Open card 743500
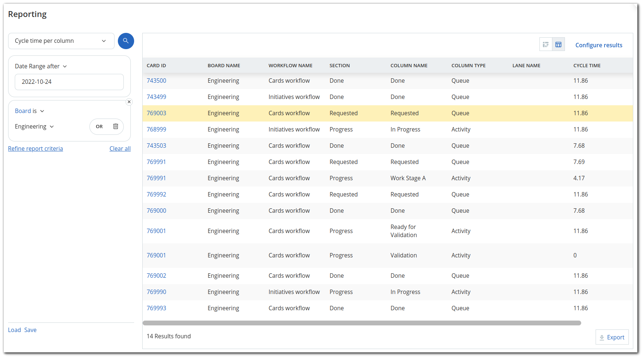This screenshot has height=359, width=644. tap(156, 80)
